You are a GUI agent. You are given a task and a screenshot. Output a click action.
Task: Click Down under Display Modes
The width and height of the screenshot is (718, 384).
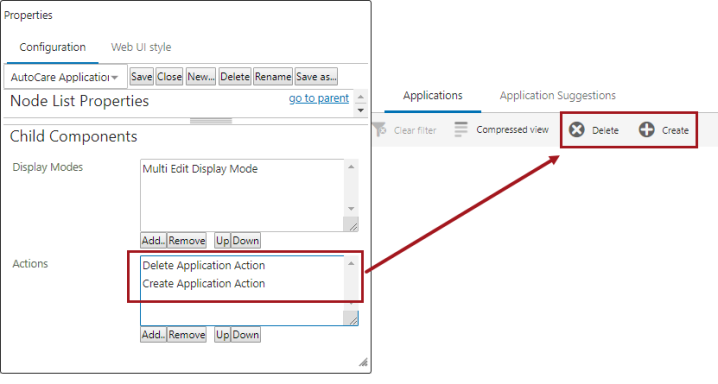[x=246, y=241]
